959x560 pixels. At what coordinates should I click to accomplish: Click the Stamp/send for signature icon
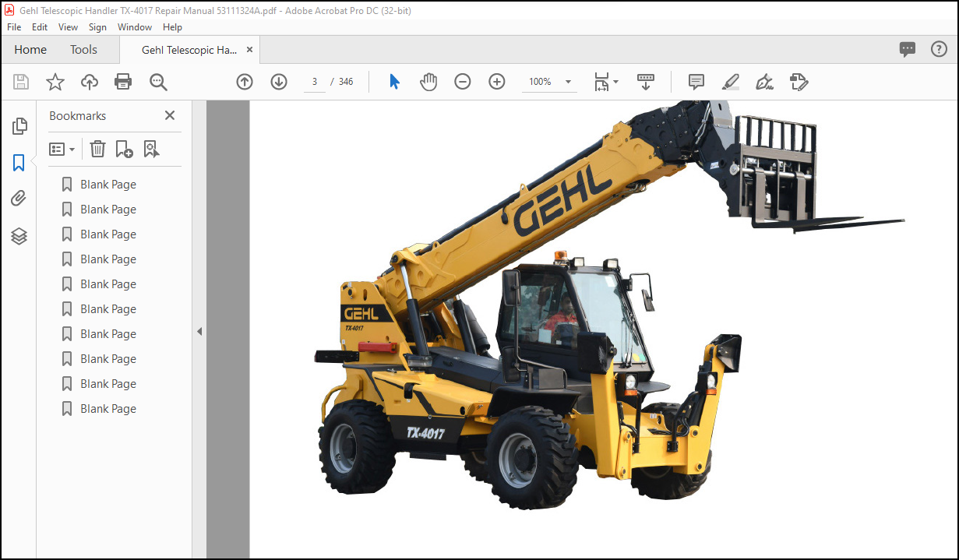[x=799, y=82]
